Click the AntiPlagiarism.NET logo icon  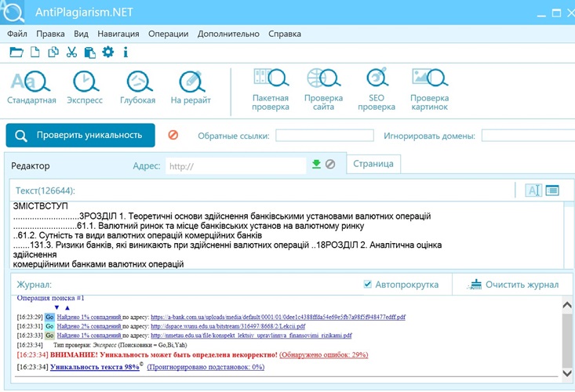click(12, 12)
